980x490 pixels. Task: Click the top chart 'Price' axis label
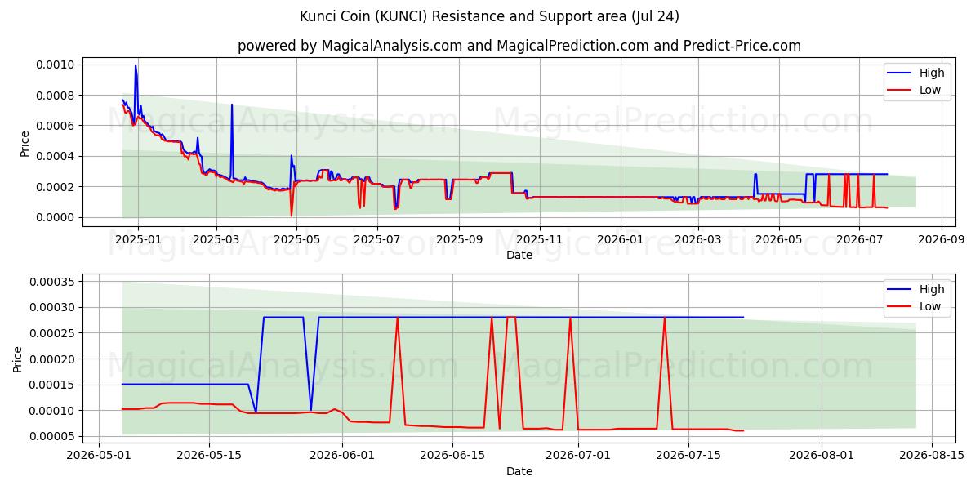[x=24, y=144]
